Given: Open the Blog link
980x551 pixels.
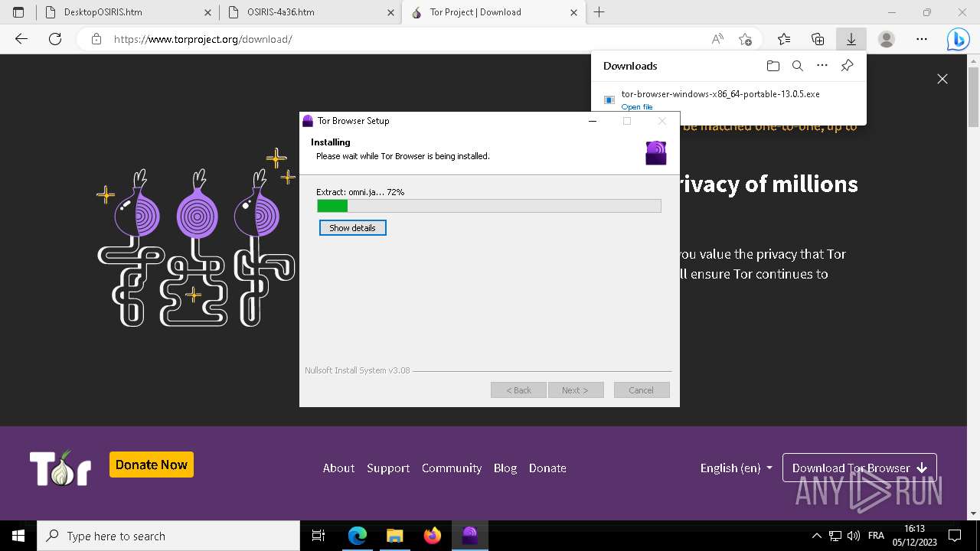Looking at the screenshot, I should (505, 468).
